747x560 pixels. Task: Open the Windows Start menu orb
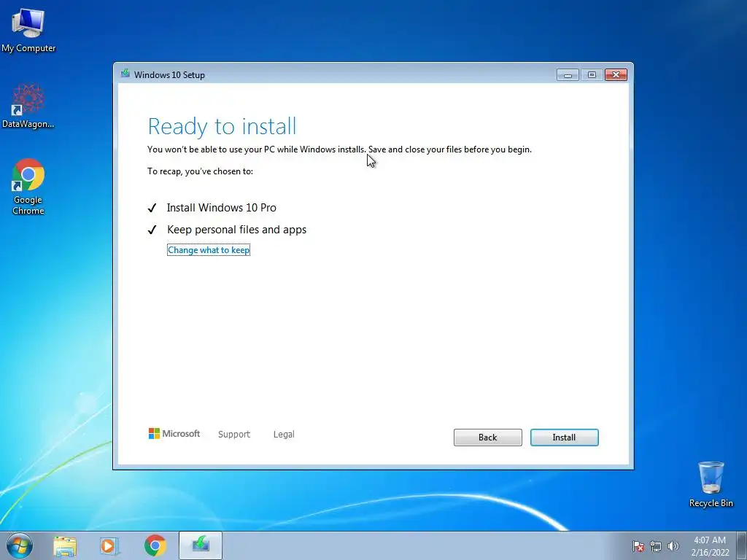[x=20, y=545]
